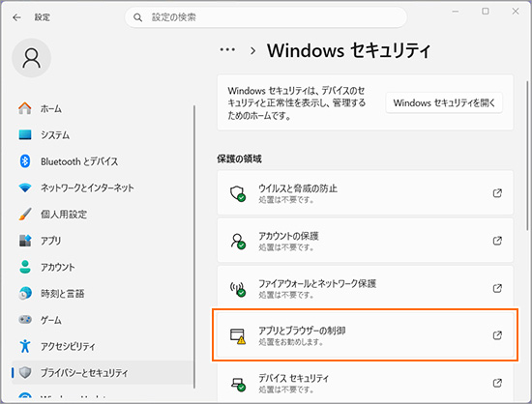Click the システム monitor icon
Image resolution: width=532 pixels, height=404 pixels.
[25, 135]
